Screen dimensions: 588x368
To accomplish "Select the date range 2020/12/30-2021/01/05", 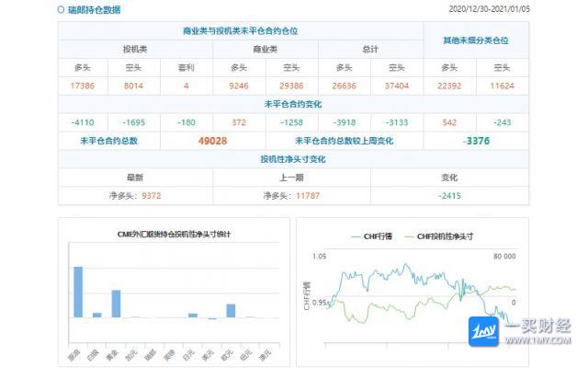I will point(489,9).
